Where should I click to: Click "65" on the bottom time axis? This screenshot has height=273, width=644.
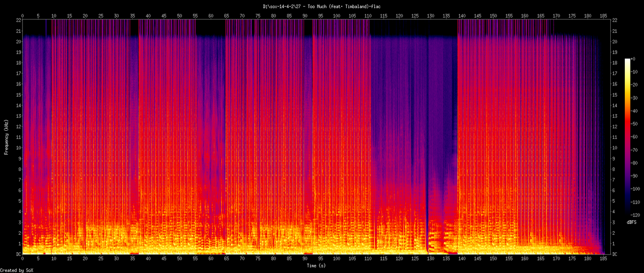click(226, 259)
